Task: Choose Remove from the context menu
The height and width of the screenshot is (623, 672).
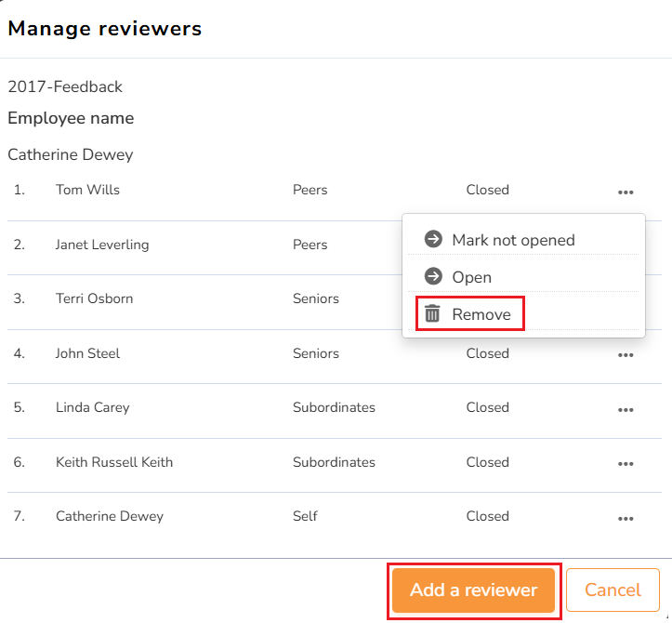Action: point(481,314)
